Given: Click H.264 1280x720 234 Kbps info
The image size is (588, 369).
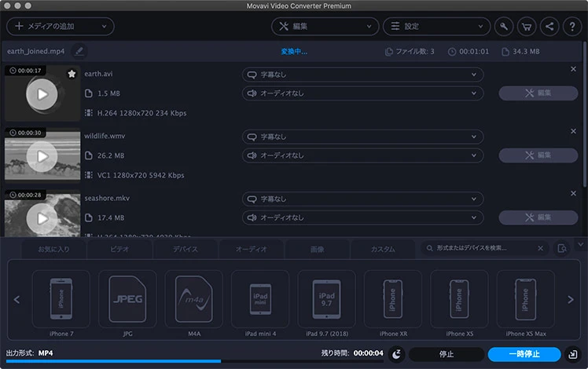Looking at the screenshot, I should pyautogui.click(x=141, y=113).
